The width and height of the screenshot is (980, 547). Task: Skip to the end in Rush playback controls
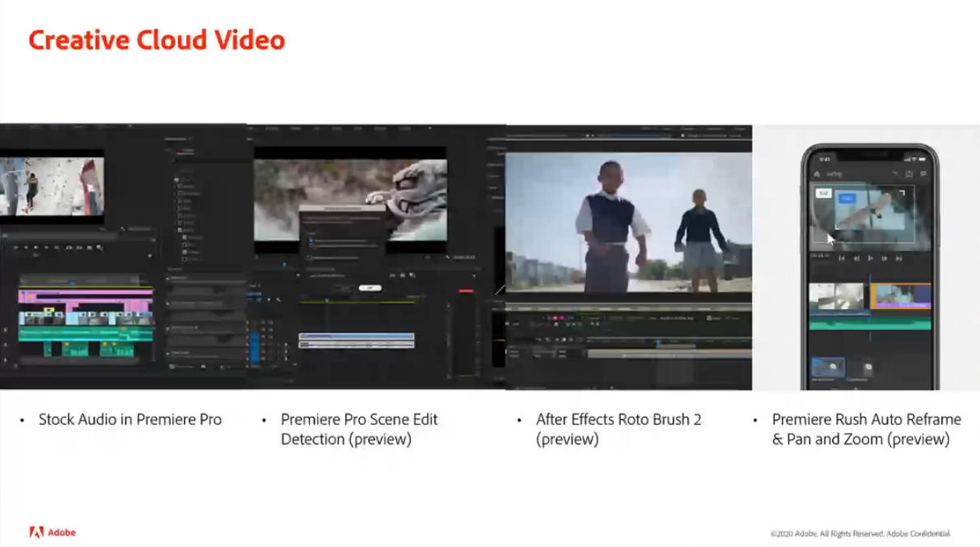click(898, 258)
